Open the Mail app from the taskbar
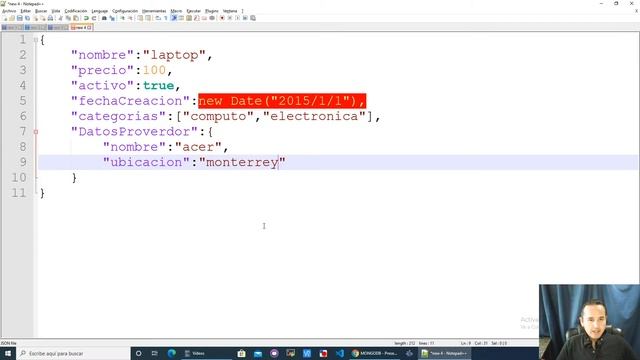 [258, 353]
